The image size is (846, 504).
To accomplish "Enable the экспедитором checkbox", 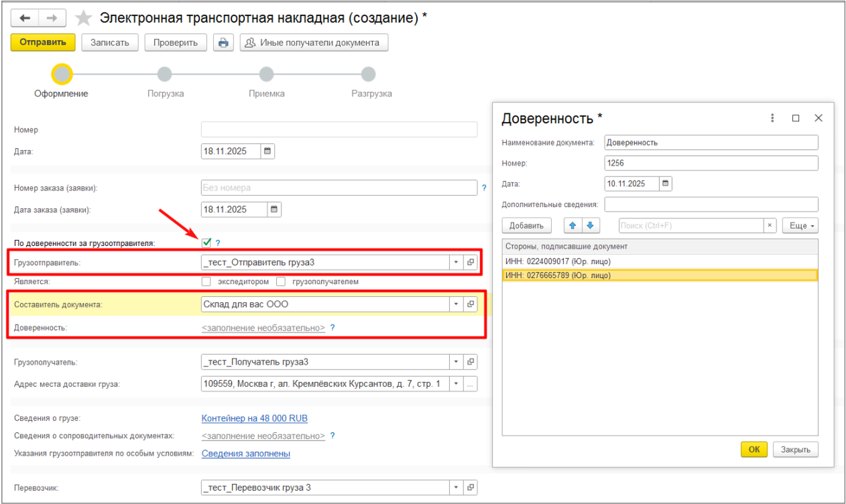I will click(206, 281).
